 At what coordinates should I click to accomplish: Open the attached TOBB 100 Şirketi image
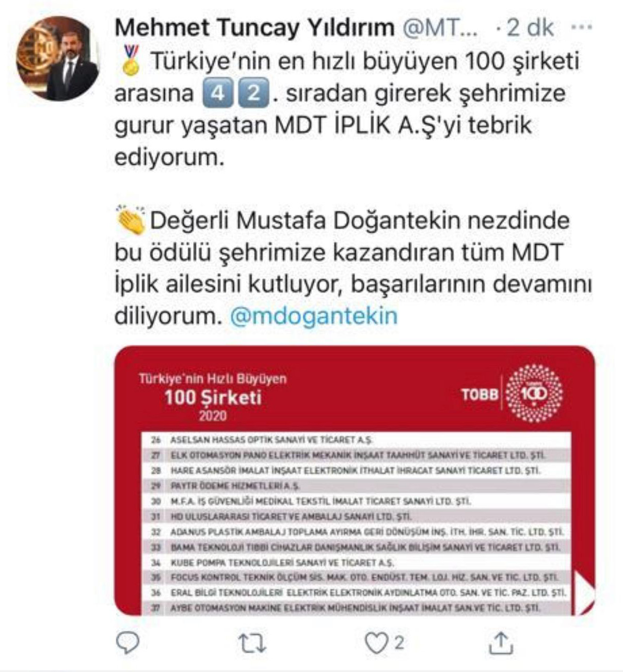coord(354,481)
